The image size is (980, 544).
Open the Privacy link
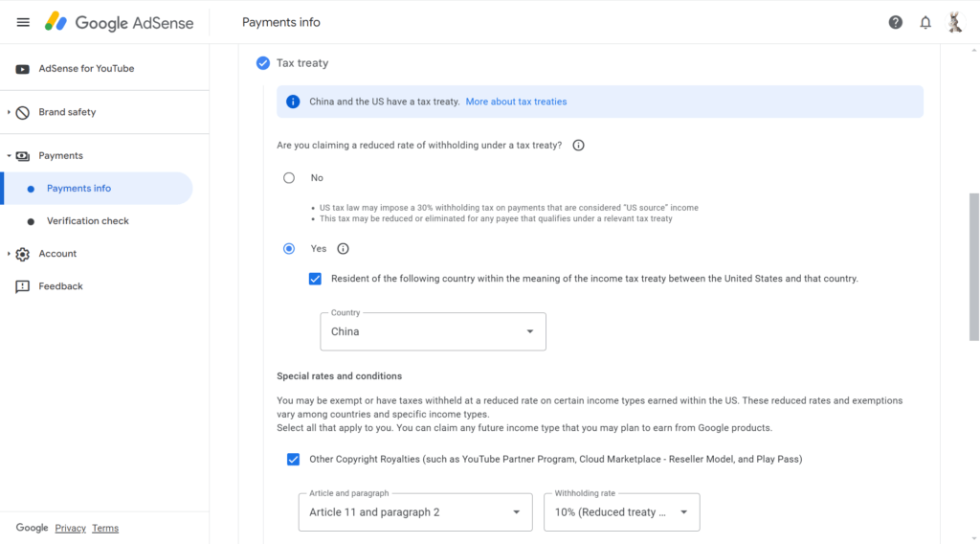tap(70, 529)
